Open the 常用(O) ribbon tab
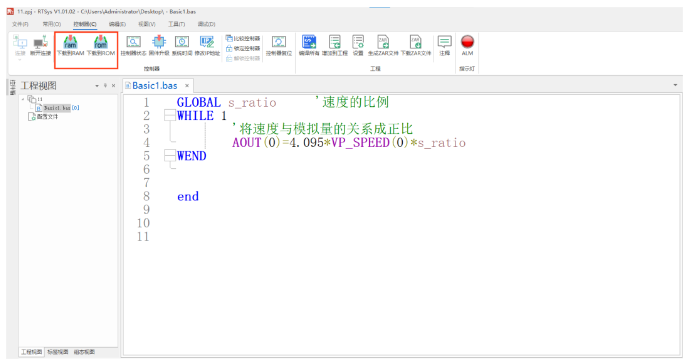The width and height of the screenshot is (689, 364). coord(52,24)
